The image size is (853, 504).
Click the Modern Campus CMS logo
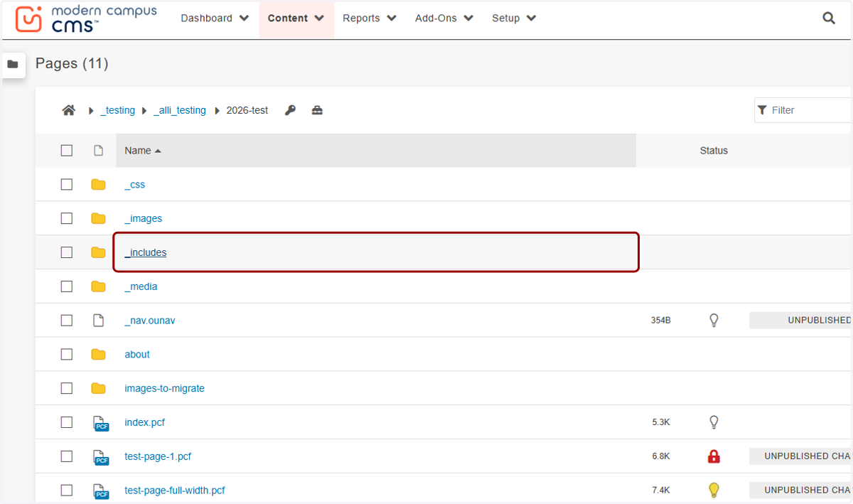tap(85, 19)
